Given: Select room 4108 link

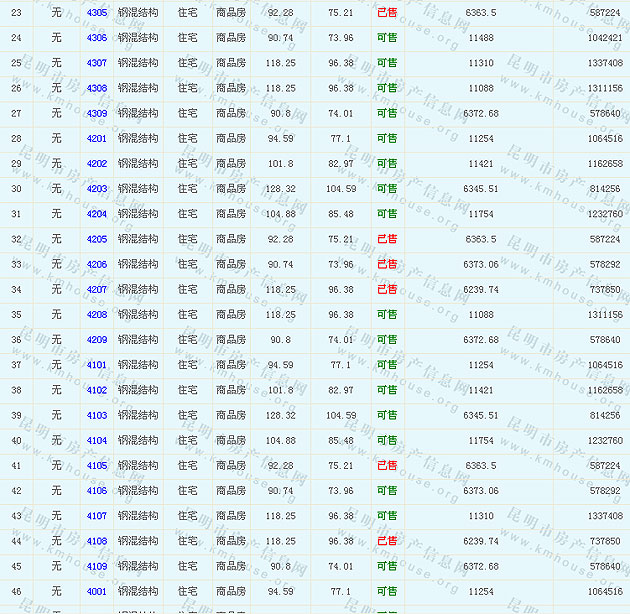Looking at the screenshot, I should pos(97,541).
